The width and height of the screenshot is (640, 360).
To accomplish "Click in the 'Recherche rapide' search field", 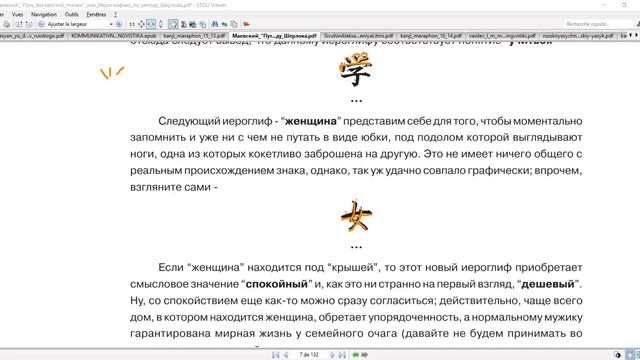I will pos(598,24).
